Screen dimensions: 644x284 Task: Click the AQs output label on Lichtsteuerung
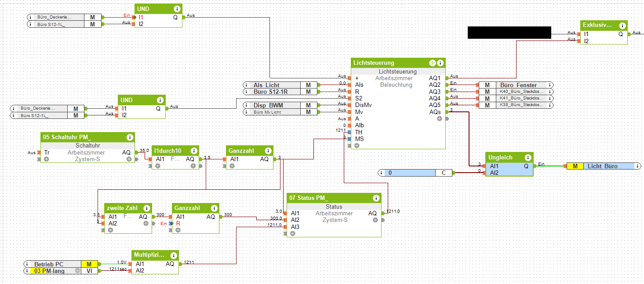(x=434, y=112)
